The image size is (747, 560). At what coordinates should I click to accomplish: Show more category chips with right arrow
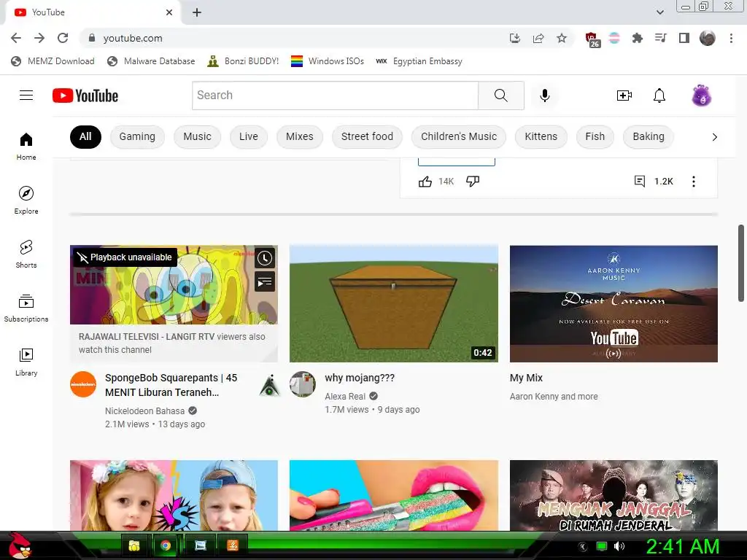[714, 137]
